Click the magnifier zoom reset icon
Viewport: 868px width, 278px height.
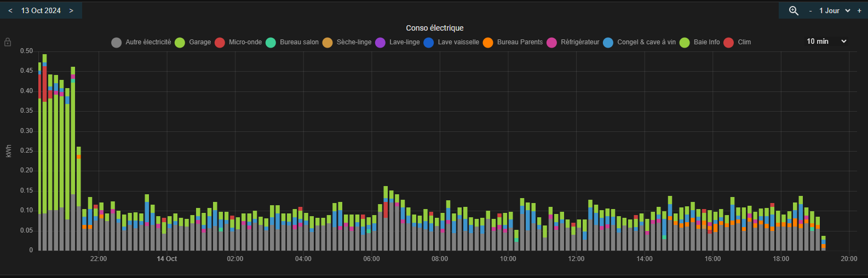(794, 11)
